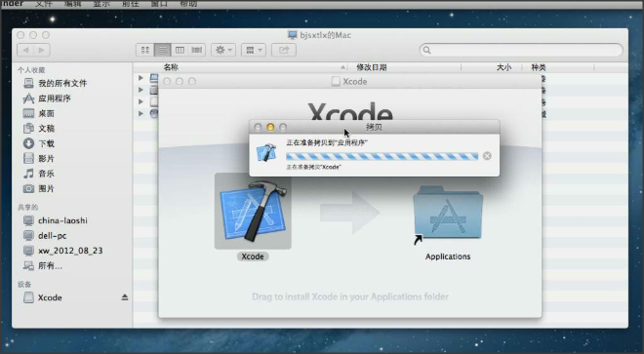Eject the Xcode disk image
Image resolution: width=644 pixels, height=354 pixels.
pyautogui.click(x=125, y=297)
